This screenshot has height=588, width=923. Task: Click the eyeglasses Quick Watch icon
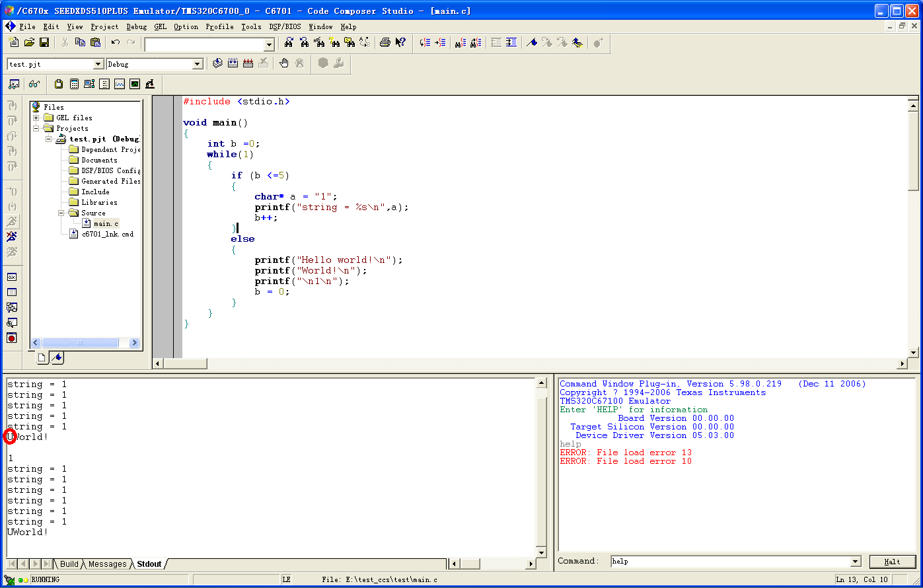coord(34,84)
